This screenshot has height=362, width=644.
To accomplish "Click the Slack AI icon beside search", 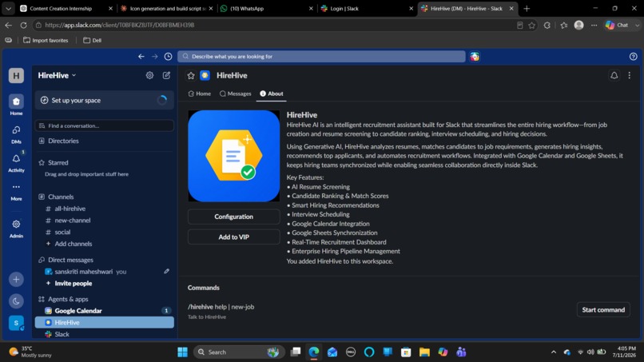I will (x=475, y=56).
